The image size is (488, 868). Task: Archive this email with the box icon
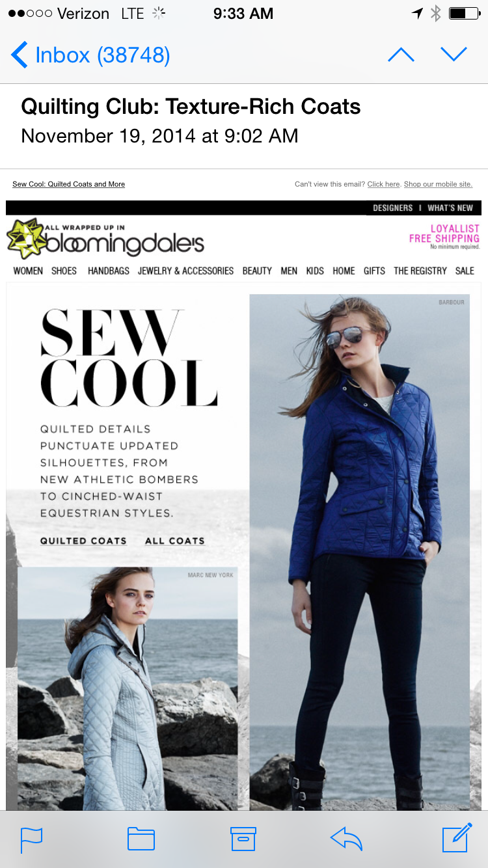243,839
